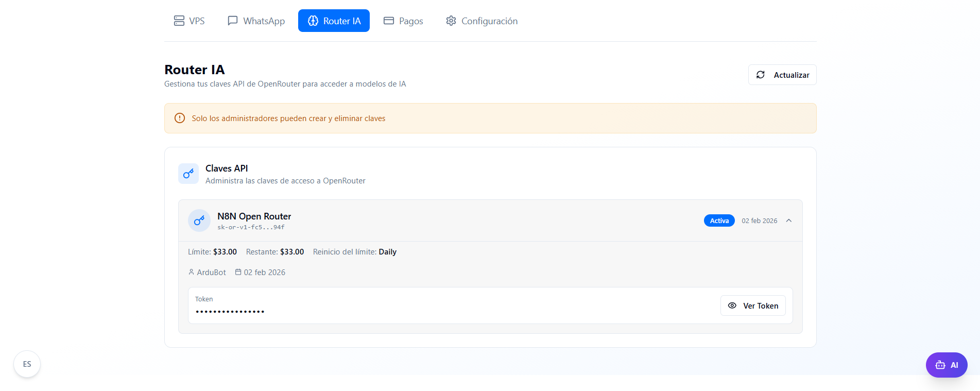Open the AI assistant chat button
The height and width of the screenshot is (391, 980).
click(x=947, y=365)
